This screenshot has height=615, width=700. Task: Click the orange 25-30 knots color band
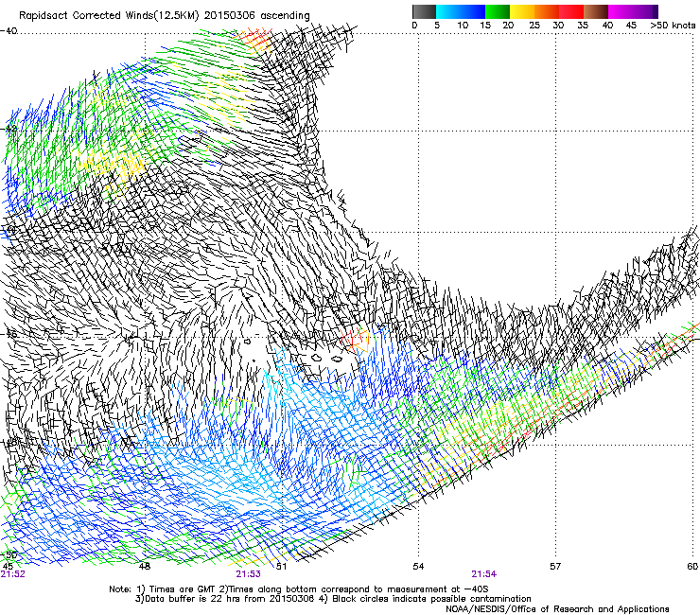[547, 11]
